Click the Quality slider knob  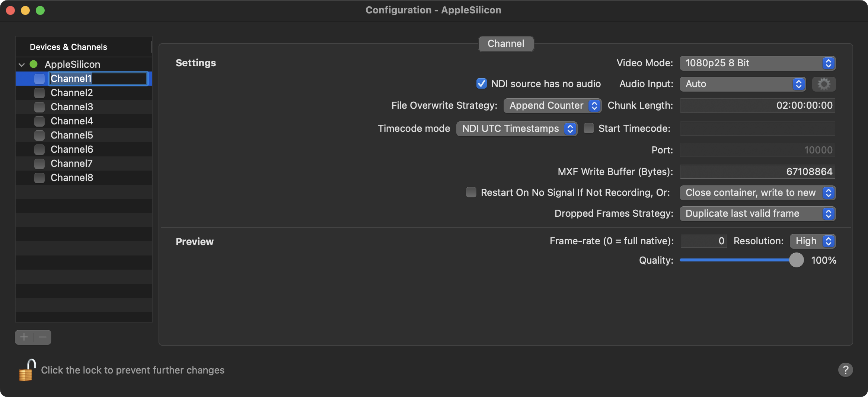click(796, 260)
